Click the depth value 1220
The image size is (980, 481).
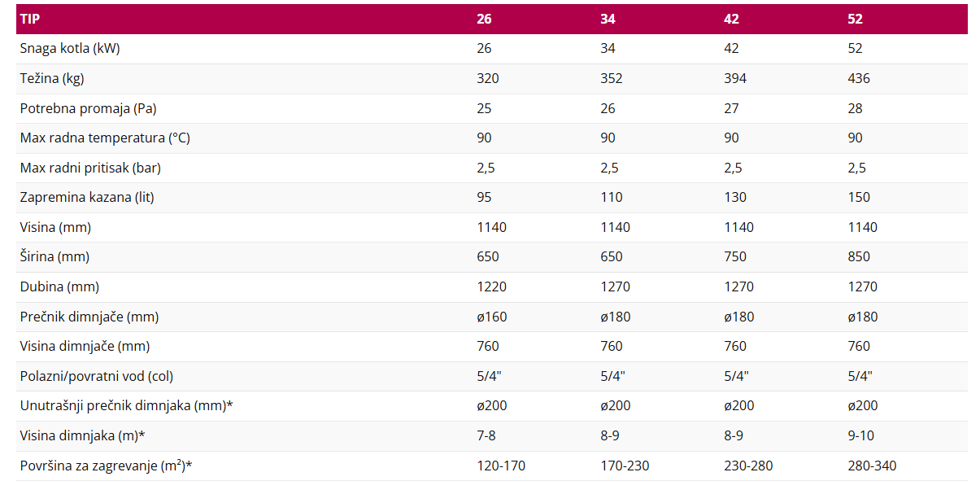491,286
